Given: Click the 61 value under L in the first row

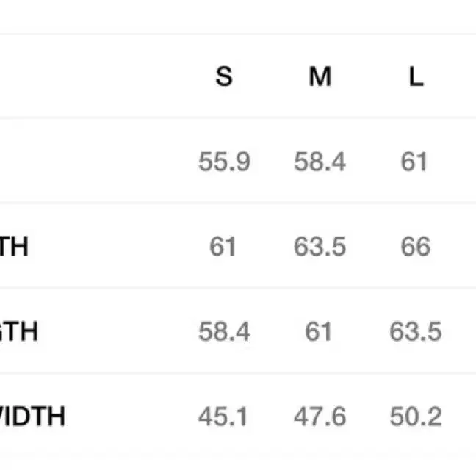Looking at the screenshot, I should 414,162.
